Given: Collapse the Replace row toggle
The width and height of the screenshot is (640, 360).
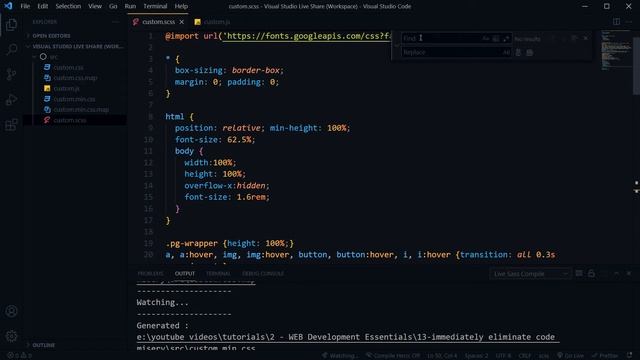Looking at the screenshot, I should click(396, 45).
